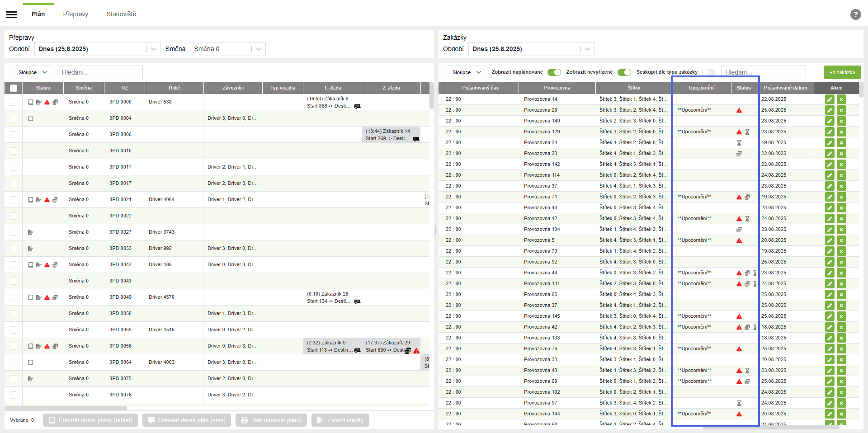Enable Seskupit dle typu zakázky switch
868x433 pixels.
point(709,72)
